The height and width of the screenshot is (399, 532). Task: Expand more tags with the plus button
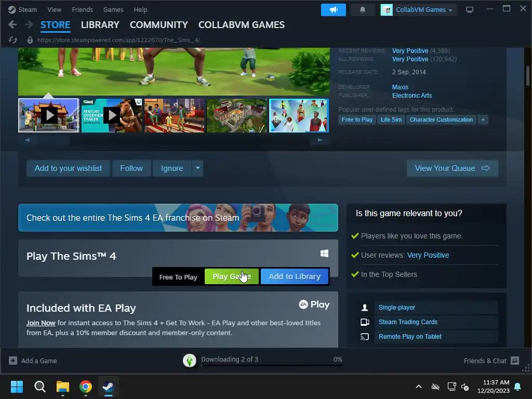483,120
